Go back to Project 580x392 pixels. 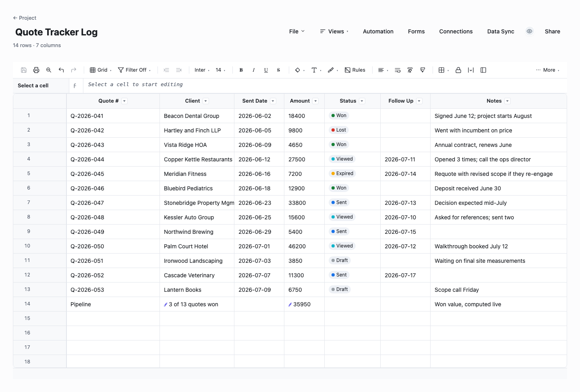pyautogui.click(x=25, y=18)
